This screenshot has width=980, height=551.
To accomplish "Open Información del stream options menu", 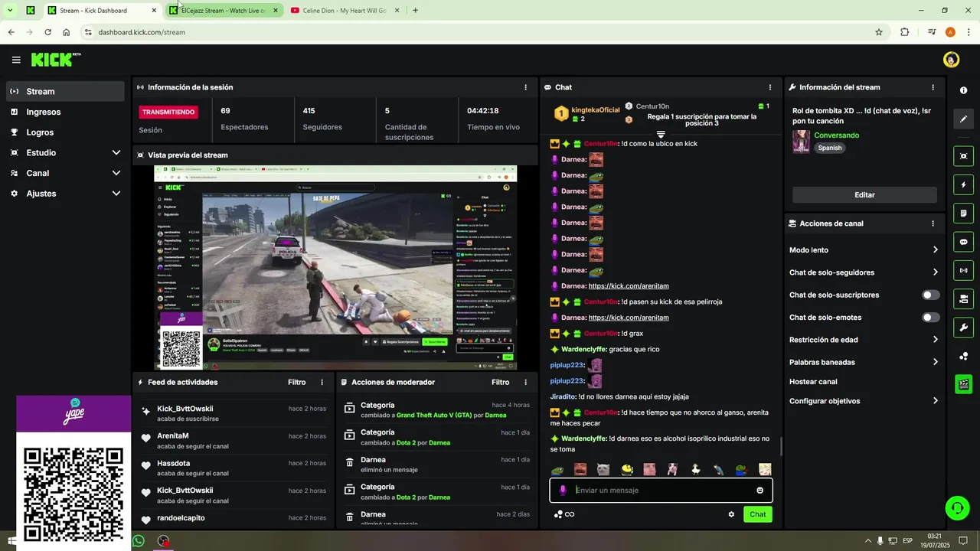I will coord(933,87).
